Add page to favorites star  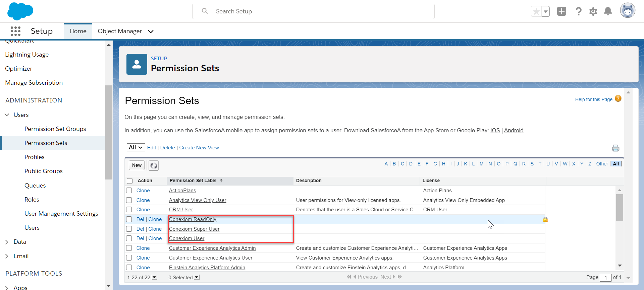point(536,11)
